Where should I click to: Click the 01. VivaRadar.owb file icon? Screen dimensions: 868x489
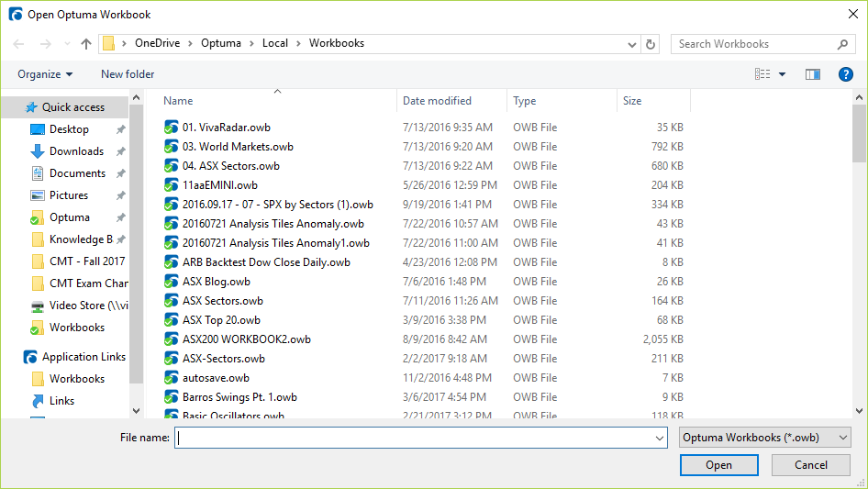(x=171, y=128)
